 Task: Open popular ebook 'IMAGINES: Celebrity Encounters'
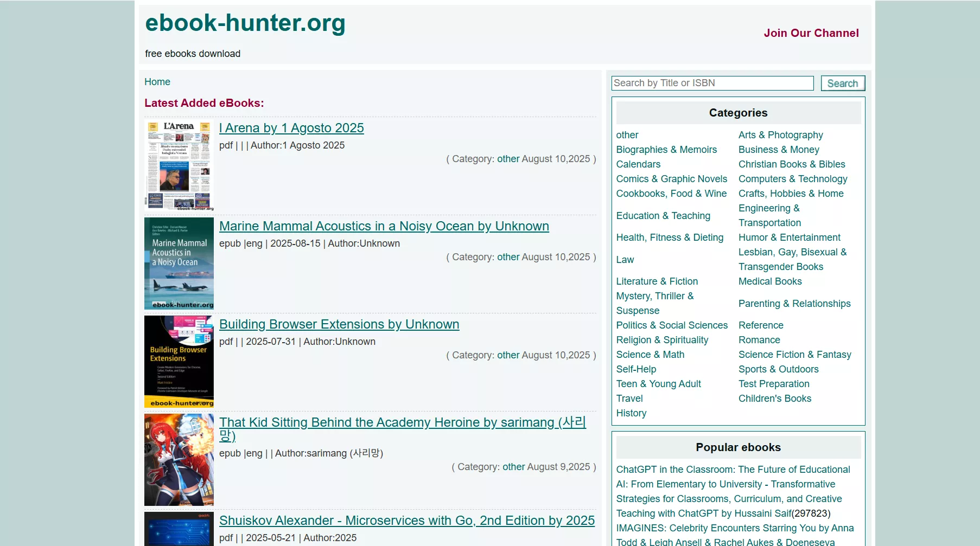pyautogui.click(x=735, y=535)
